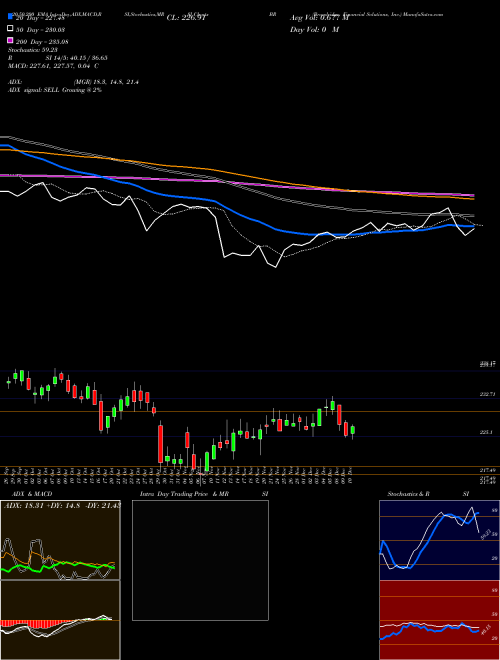
Task: Click the "Intra Day Trading Price & MRSI" title
Action: pyautogui.click(x=204, y=494)
